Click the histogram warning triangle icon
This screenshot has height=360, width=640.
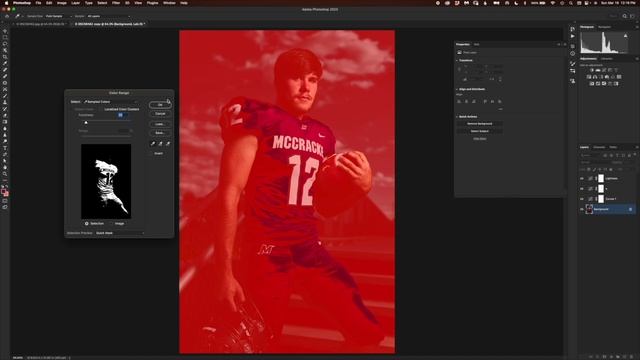(x=625, y=36)
